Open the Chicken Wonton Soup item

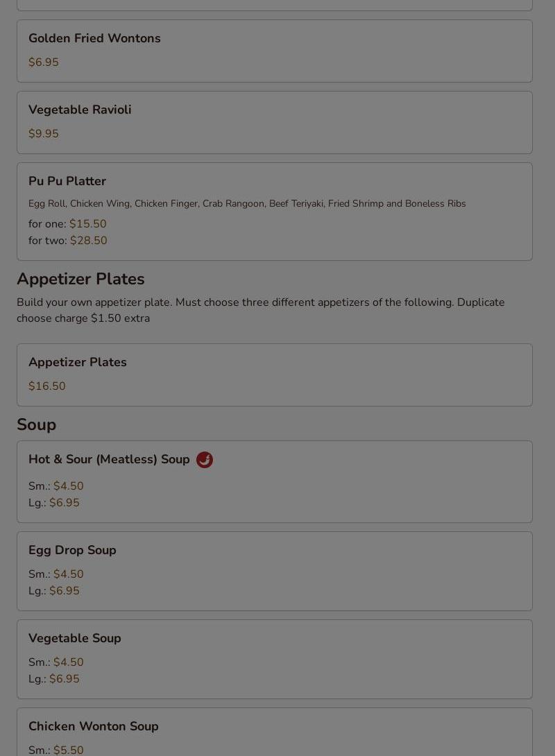tap(94, 726)
